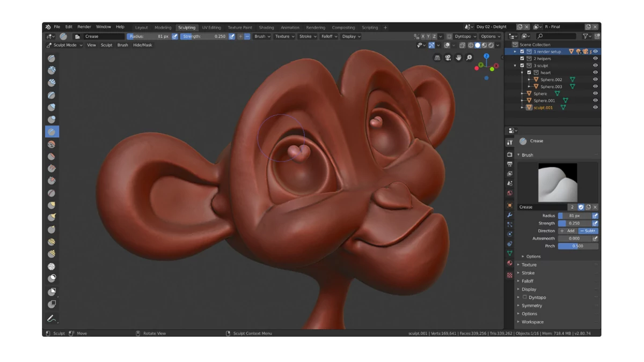Uncheck the '2 helpers' collection checkbox
The height and width of the screenshot is (362, 644).
pos(522,58)
